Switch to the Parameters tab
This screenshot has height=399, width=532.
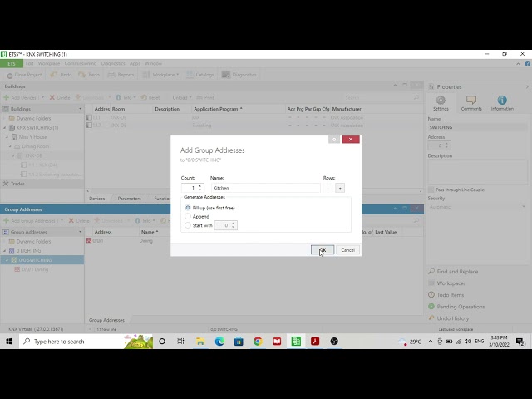tap(130, 199)
